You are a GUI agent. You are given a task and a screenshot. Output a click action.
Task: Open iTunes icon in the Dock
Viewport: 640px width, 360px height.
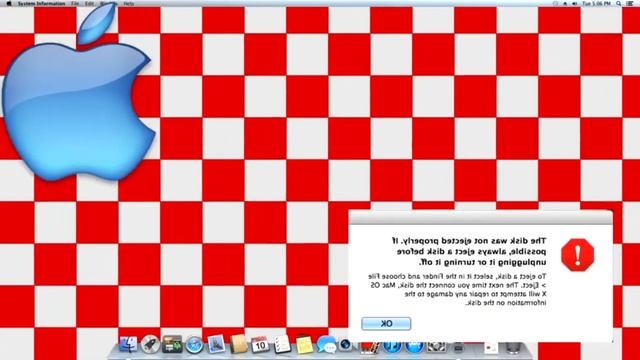point(392,347)
